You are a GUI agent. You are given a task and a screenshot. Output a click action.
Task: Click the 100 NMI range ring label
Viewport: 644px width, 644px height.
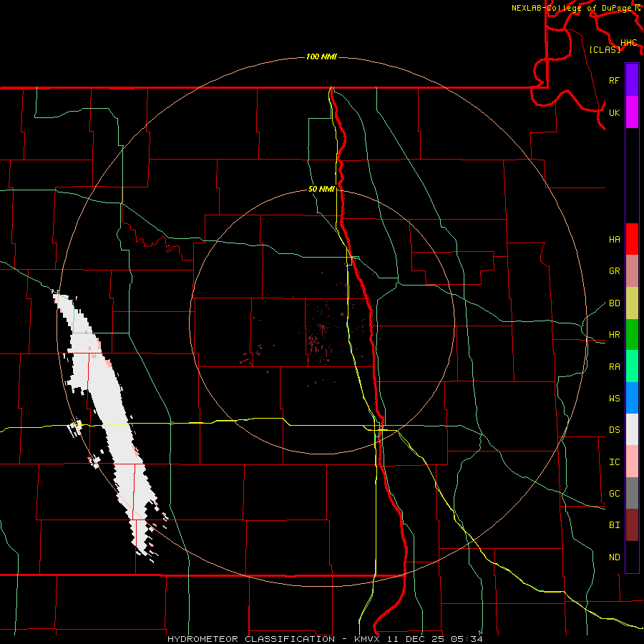[321, 57]
